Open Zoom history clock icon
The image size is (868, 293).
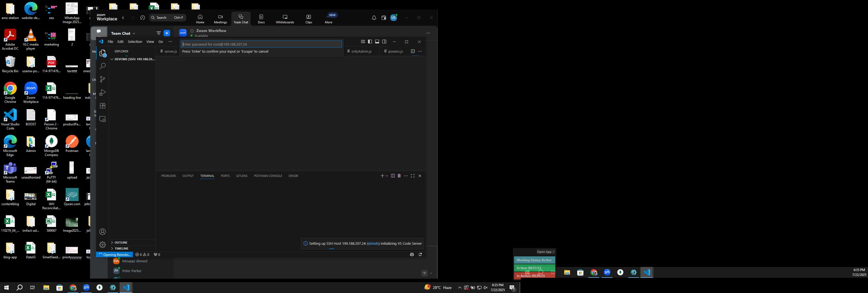142,18
